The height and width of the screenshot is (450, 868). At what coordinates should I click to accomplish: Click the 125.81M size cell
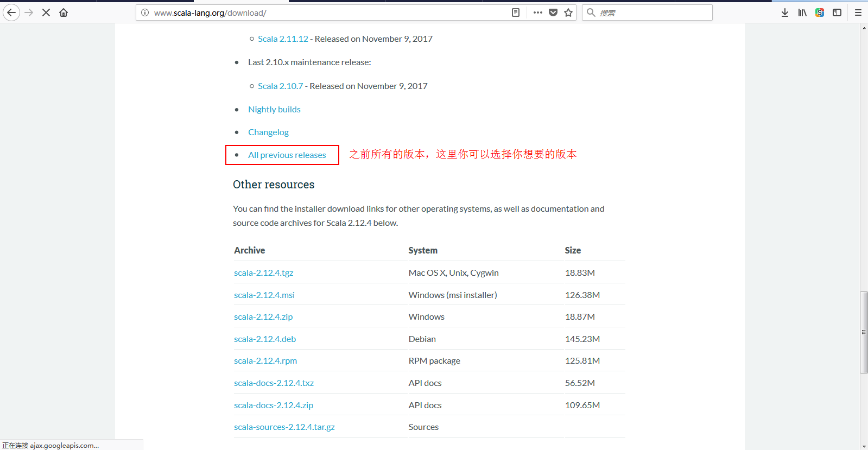pos(582,361)
